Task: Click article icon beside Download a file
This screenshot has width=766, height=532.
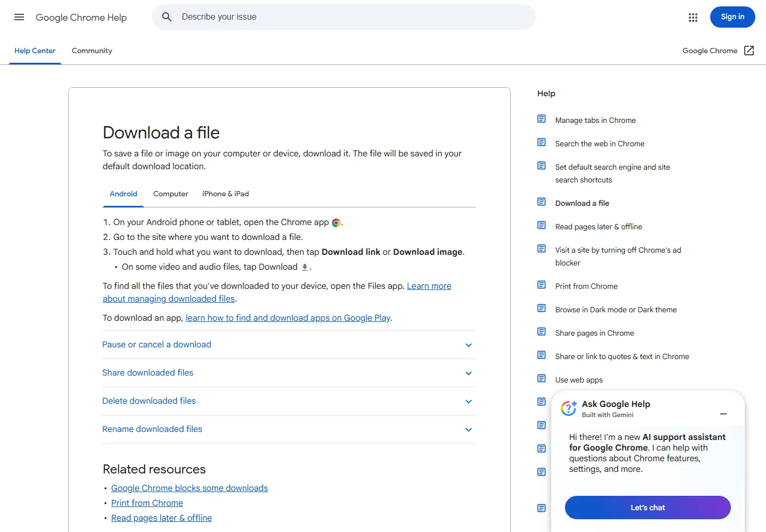Action: (542, 202)
